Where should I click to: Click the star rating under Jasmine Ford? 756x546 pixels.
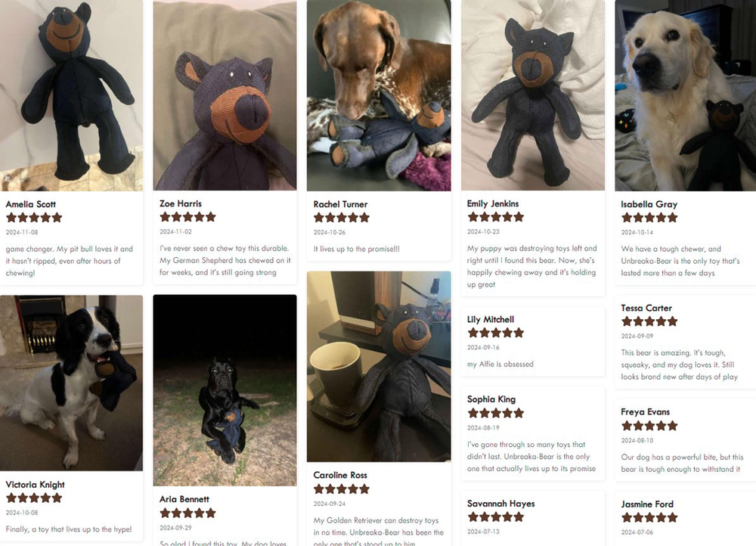pyautogui.click(x=649, y=517)
